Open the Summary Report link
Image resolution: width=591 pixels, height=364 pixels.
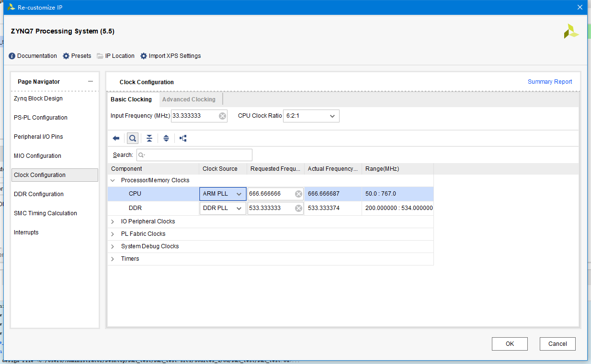coord(550,82)
